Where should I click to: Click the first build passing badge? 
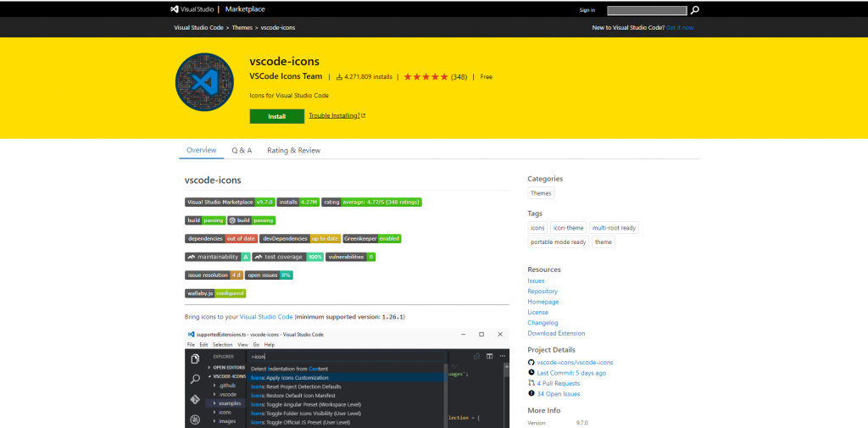click(205, 220)
